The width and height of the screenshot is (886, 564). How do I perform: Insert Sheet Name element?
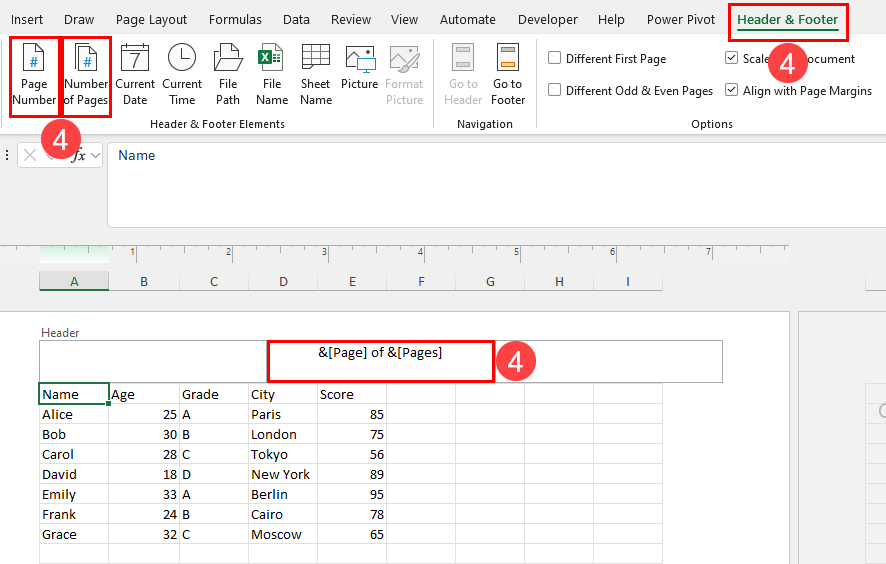click(316, 76)
